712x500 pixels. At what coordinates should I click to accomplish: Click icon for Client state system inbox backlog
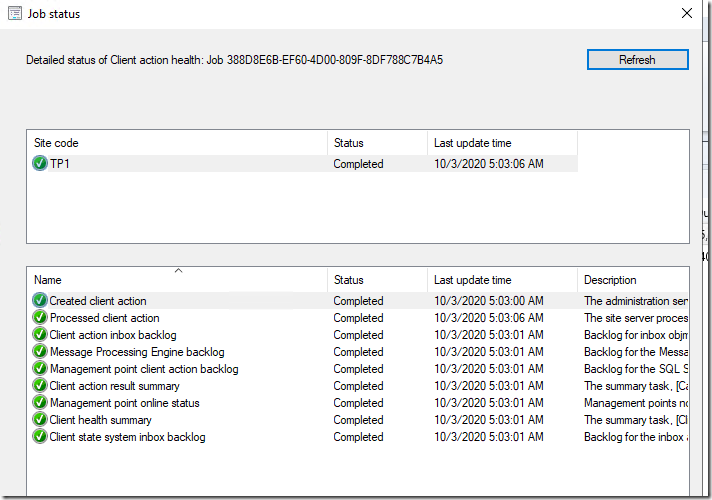[x=40, y=437]
